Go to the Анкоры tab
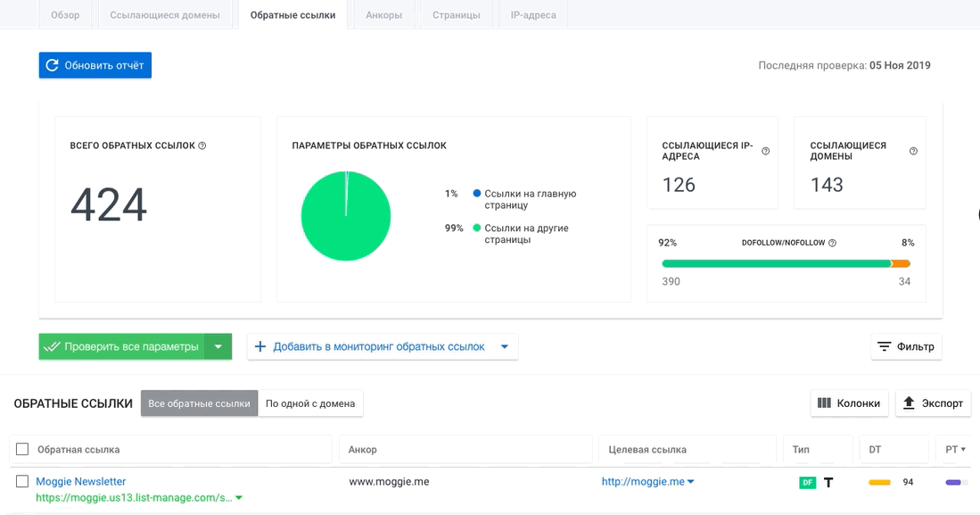980x515 pixels. 383,15
